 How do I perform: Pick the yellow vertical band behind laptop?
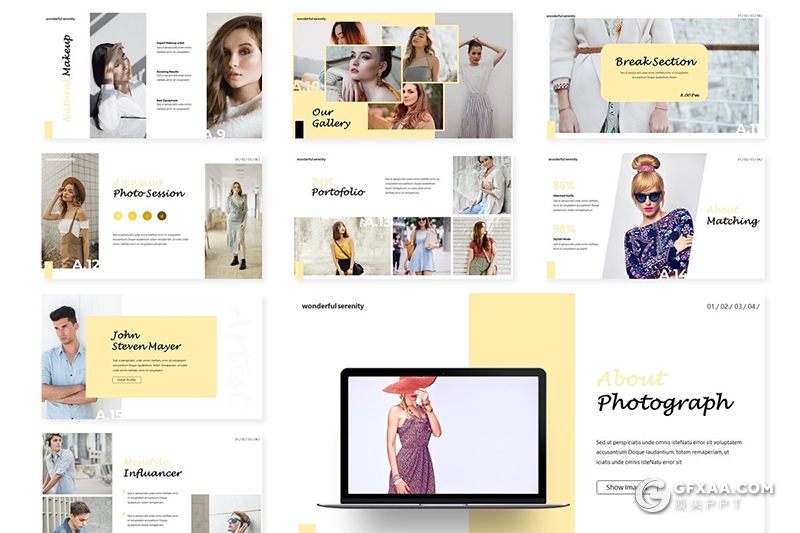520,330
